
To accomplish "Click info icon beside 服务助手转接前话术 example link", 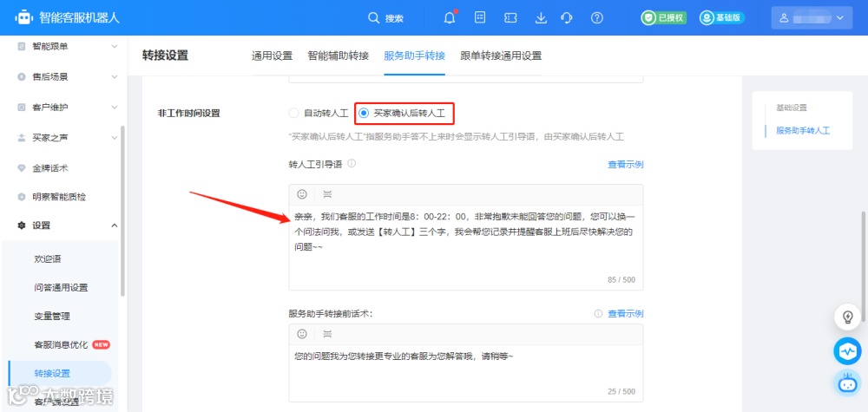I will [x=598, y=314].
